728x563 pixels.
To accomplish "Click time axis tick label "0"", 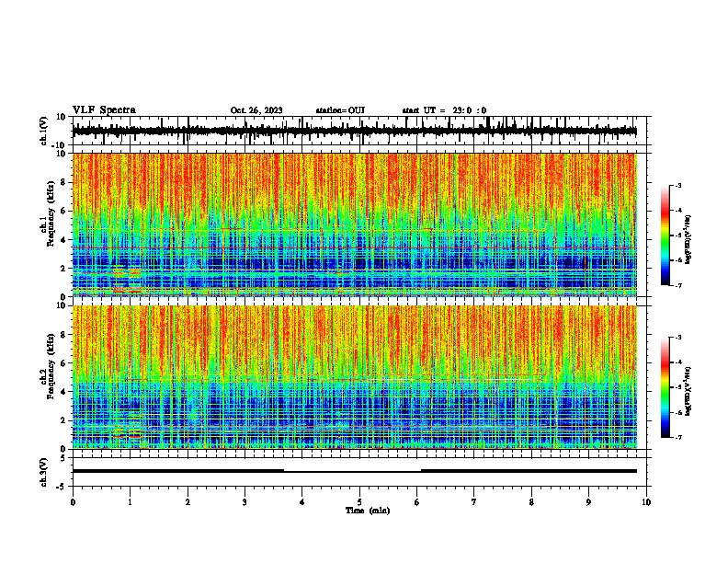I will click(73, 502).
